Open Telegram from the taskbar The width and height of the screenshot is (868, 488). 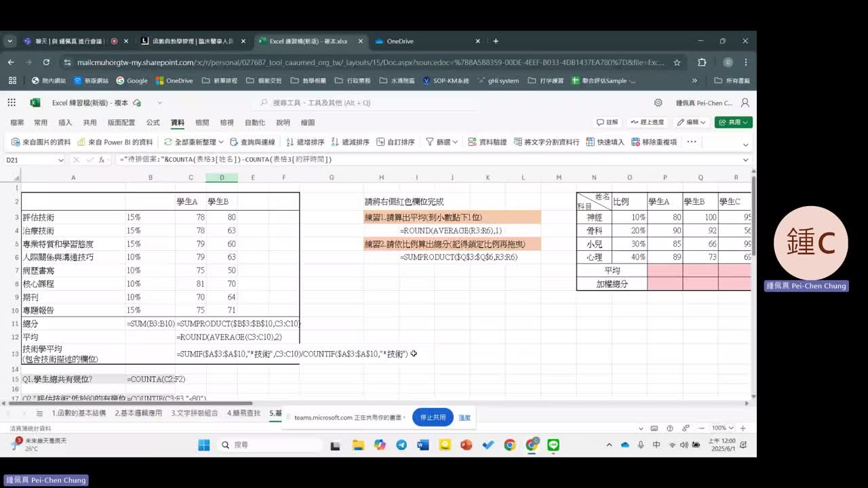(x=401, y=445)
